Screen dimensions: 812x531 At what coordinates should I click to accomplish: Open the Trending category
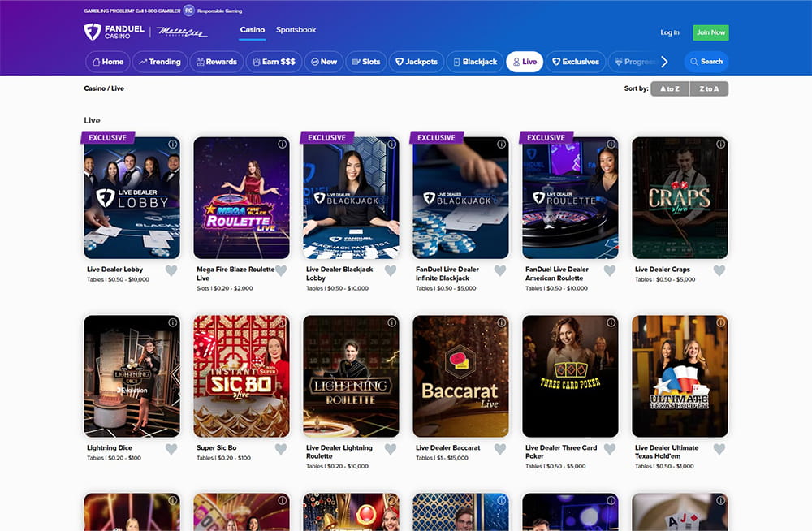(x=159, y=62)
